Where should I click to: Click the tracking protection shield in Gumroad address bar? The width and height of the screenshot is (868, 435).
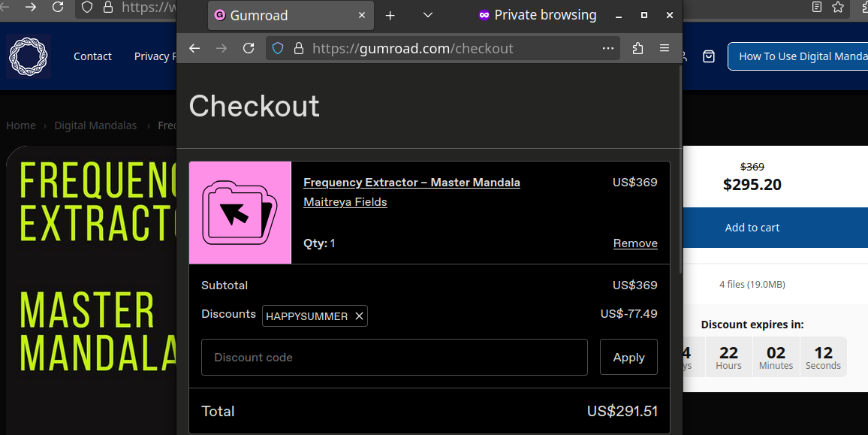click(x=278, y=48)
